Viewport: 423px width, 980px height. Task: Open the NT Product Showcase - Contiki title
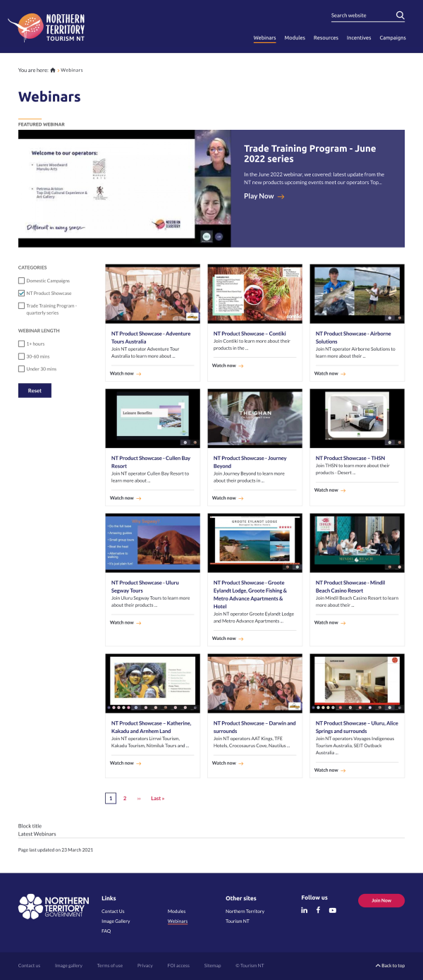point(249,334)
